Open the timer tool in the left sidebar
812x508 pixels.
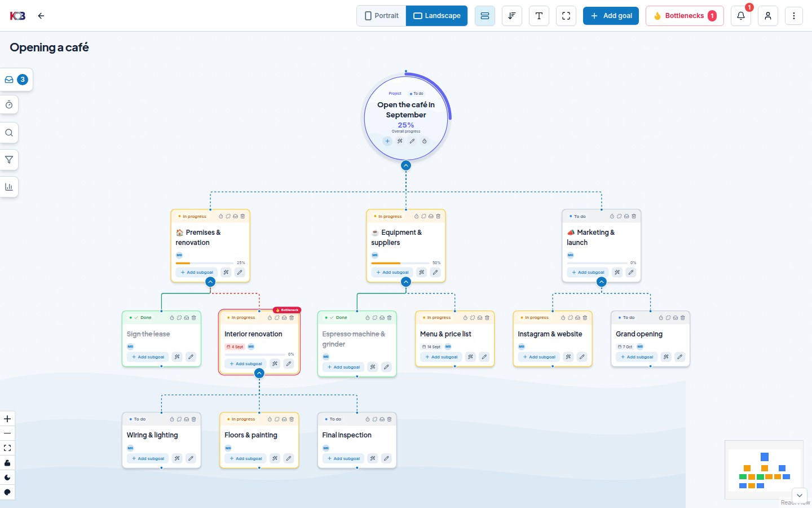[9, 105]
